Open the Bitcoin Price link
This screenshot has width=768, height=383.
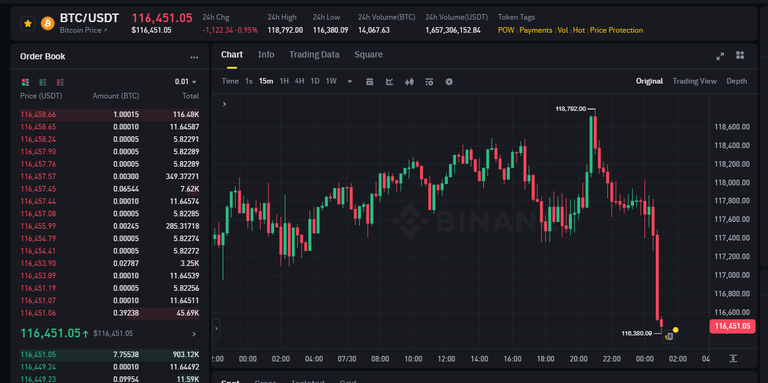click(x=80, y=30)
